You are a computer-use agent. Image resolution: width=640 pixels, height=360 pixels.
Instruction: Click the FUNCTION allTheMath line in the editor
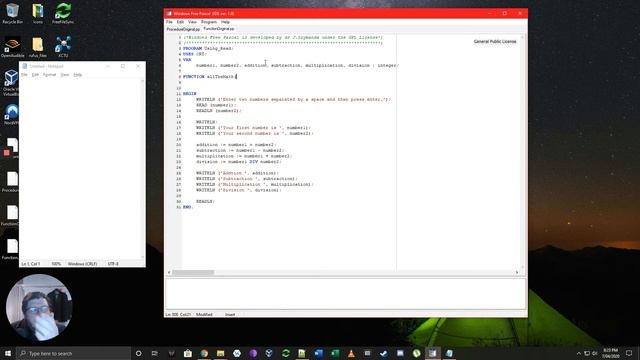coord(210,77)
